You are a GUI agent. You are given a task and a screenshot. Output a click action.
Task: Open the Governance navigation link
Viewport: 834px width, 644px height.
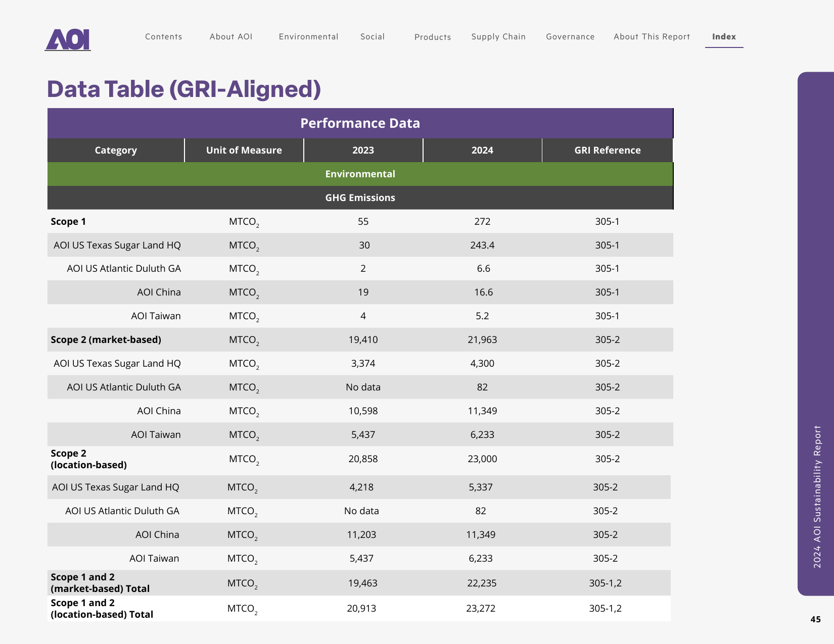coord(570,37)
